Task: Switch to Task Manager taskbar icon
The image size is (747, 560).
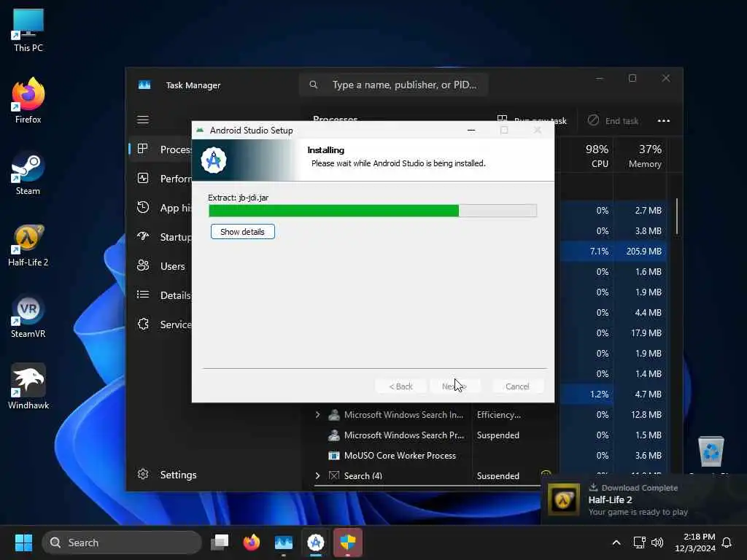Action: coord(284,542)
